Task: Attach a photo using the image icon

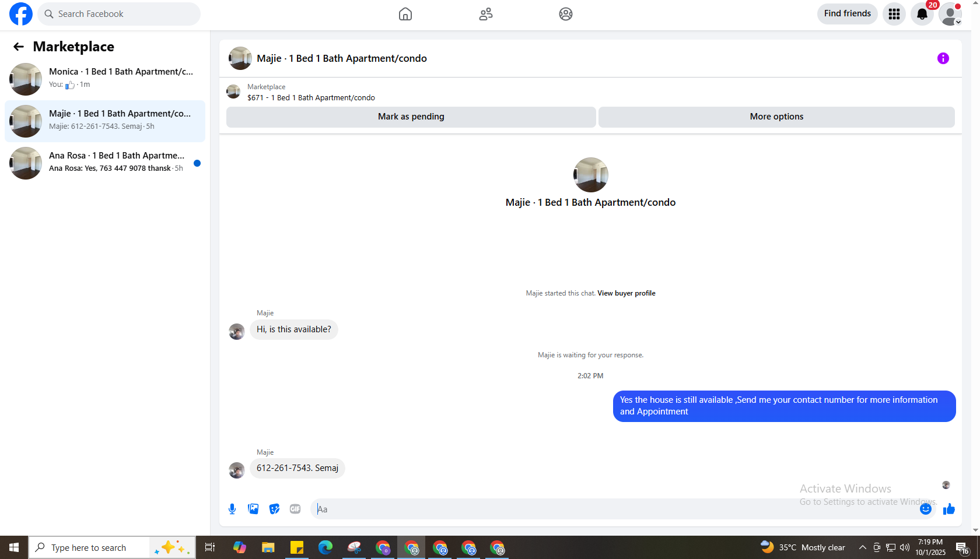Action: (x=253, y=509)
